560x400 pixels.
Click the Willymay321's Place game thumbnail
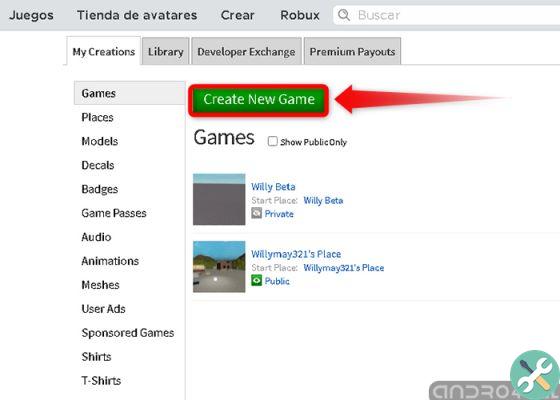click(219, 266)
